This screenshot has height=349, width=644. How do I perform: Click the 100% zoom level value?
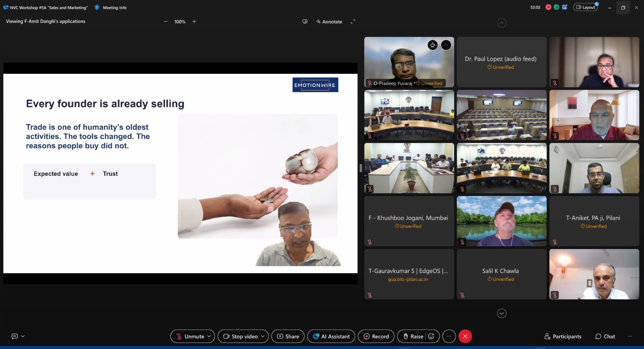pos(180,22)
